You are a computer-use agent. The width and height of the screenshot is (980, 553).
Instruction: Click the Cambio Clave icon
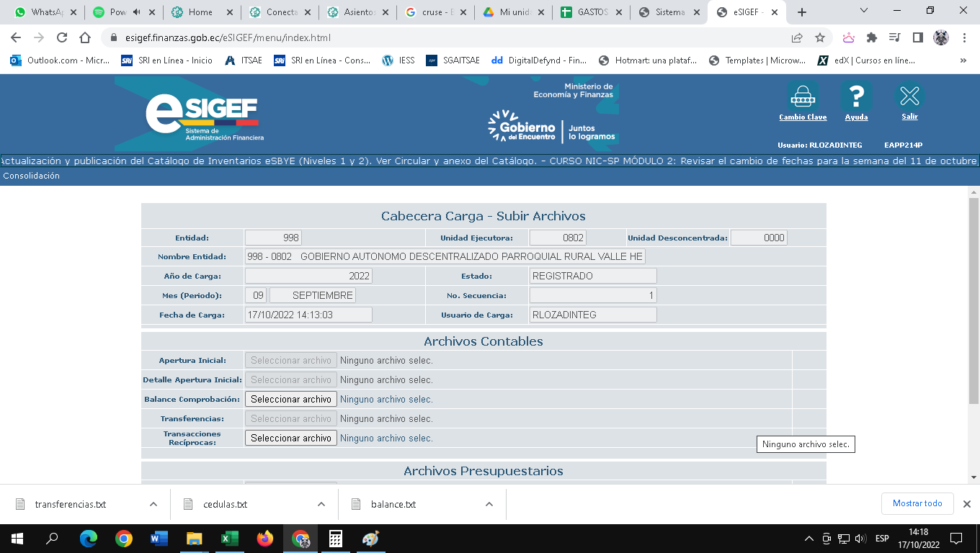802,96
